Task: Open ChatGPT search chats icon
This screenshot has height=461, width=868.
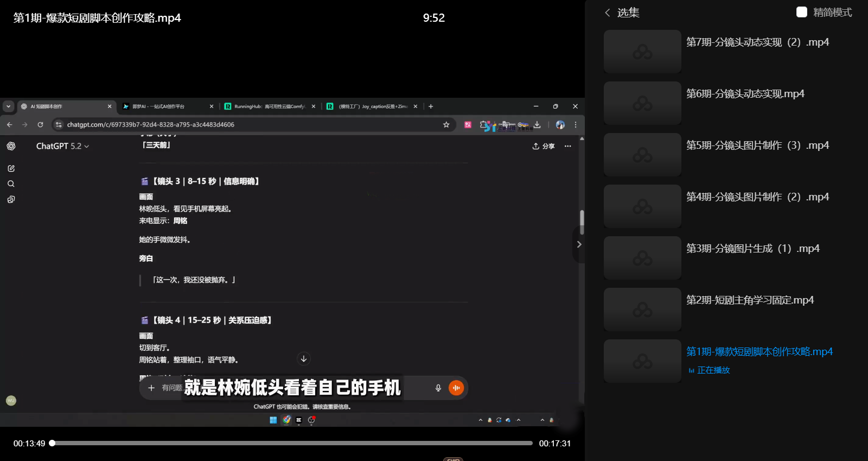Action: point(11,184)
